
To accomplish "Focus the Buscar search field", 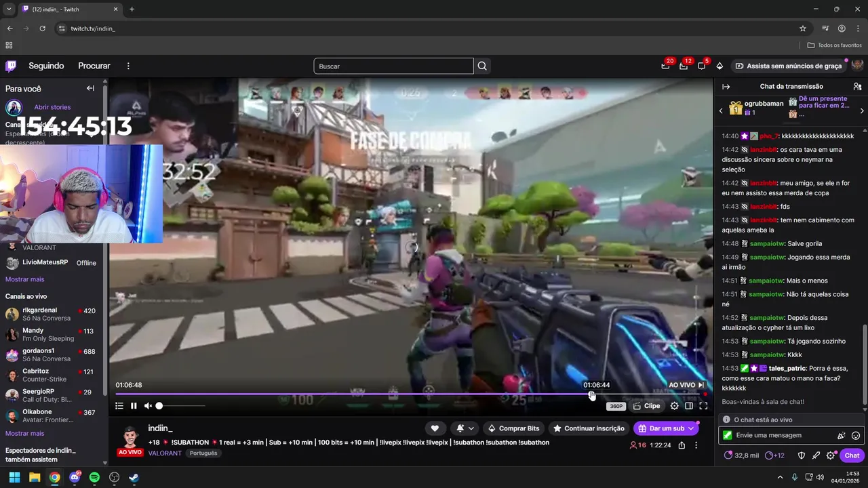I will 393,66.
